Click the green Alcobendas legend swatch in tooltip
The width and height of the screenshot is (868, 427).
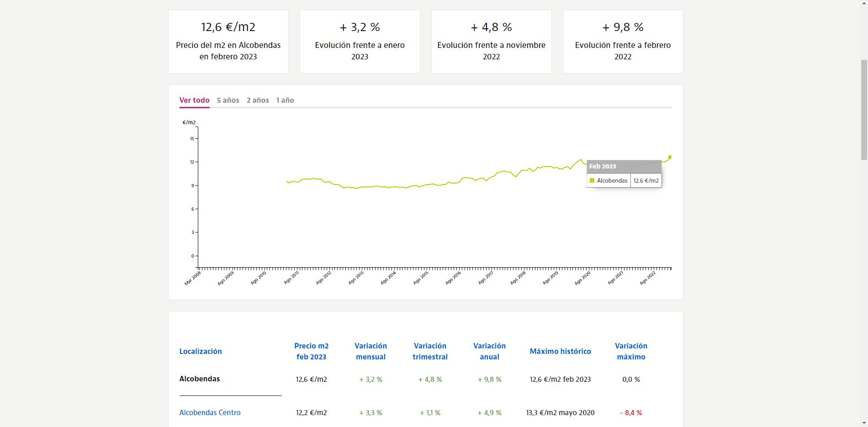coord(592,180)
